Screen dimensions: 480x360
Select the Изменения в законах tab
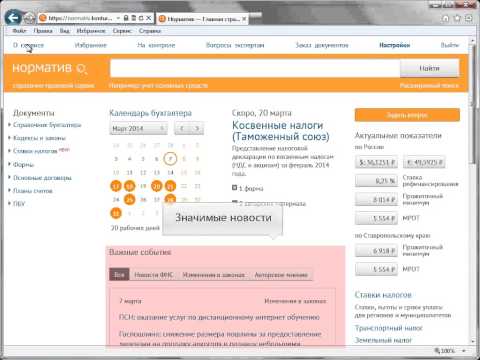click(x=213, y=275)
